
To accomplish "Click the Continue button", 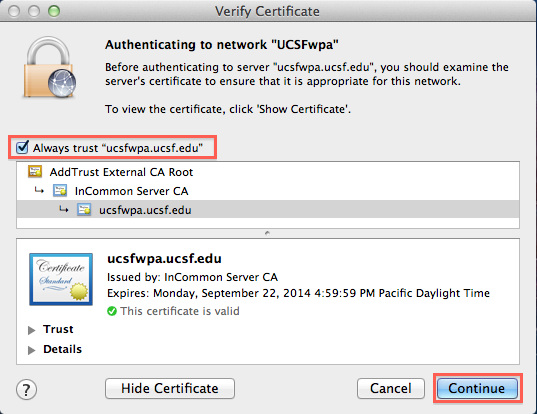I will (477, 388).
